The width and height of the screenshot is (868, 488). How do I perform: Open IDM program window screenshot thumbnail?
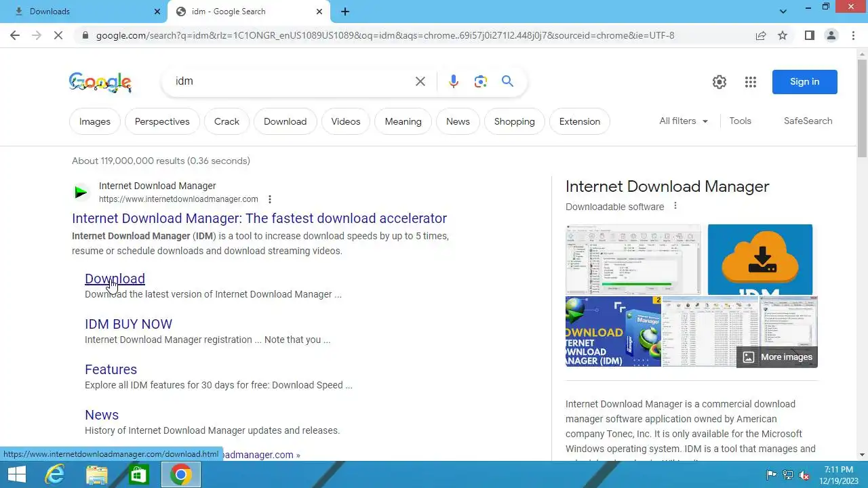(x=633, y=259)
